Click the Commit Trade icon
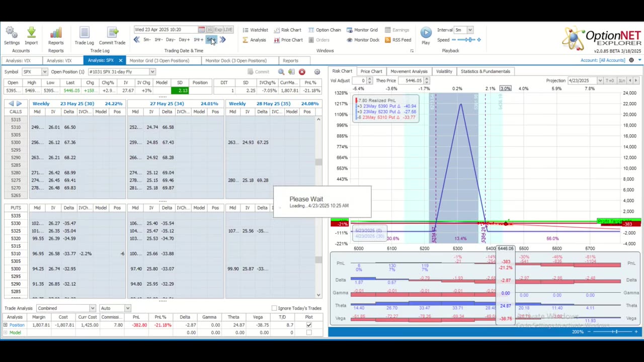Screen dimensions: 644x362 tap(112, 34)
